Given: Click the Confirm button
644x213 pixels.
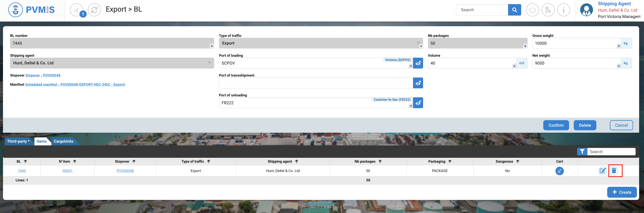Looking at the screenshot, I should 556,125.
